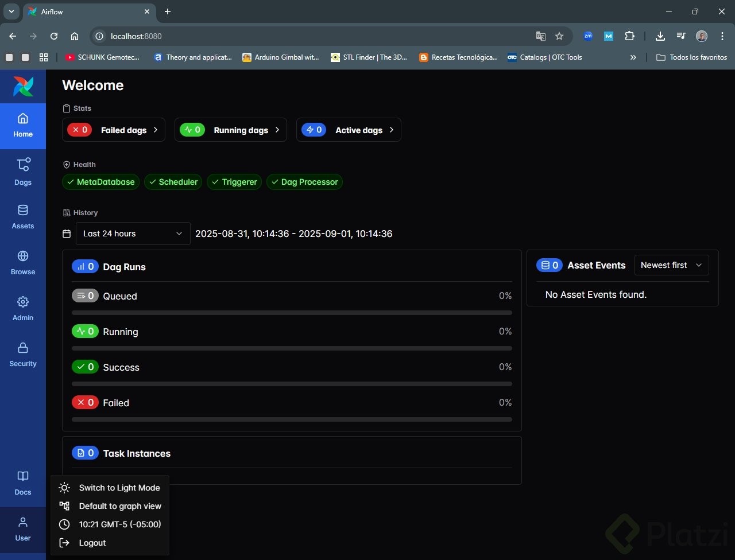Click the Asset Events heading
This screenshot has height=560, width=735.
(x=597, y=265)
